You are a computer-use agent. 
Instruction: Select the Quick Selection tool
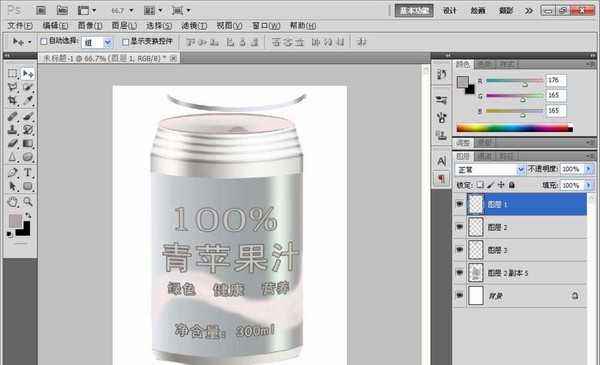click(28, 87)
